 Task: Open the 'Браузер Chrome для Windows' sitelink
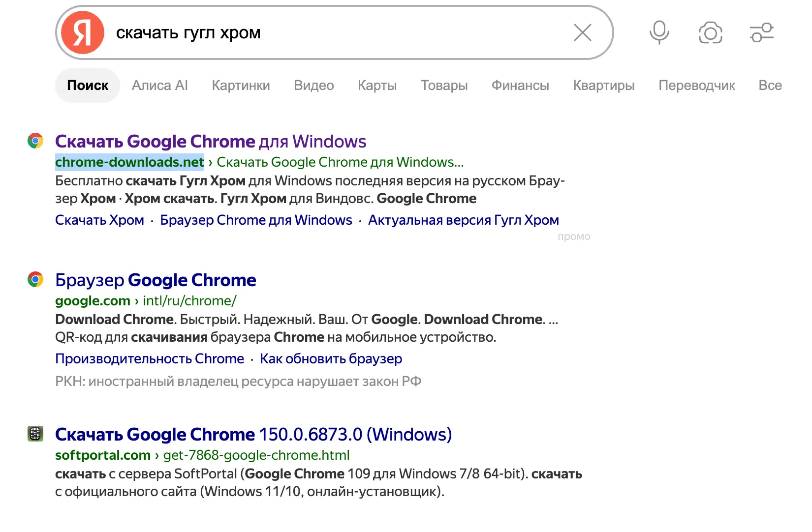point(256,220)
